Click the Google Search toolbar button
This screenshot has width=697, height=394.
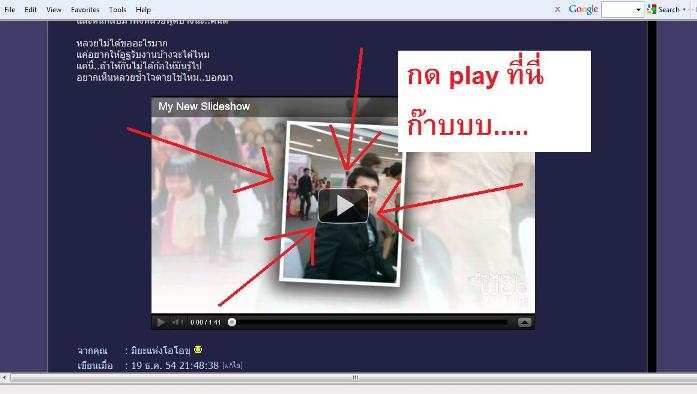[663, 9]
